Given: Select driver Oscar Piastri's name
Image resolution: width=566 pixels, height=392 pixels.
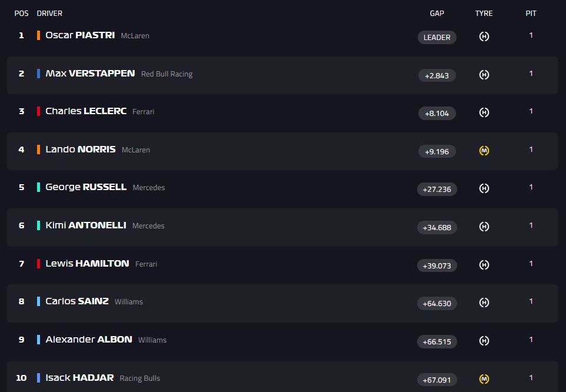Looking at the screenshot, I should (79, 35).
